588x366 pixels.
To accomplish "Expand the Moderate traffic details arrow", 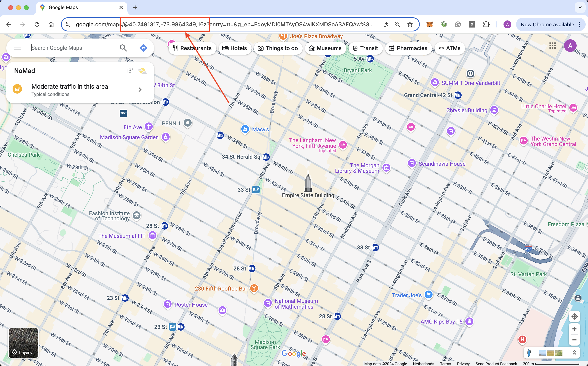I will coord(140,90).
